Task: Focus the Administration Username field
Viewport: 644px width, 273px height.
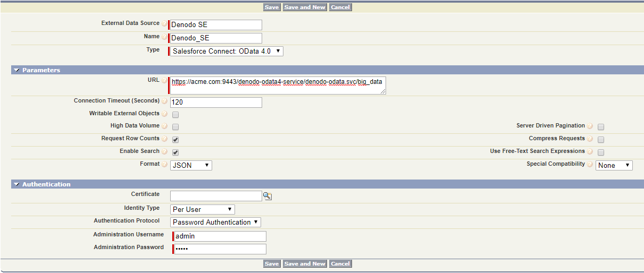Action: point(220,236)
